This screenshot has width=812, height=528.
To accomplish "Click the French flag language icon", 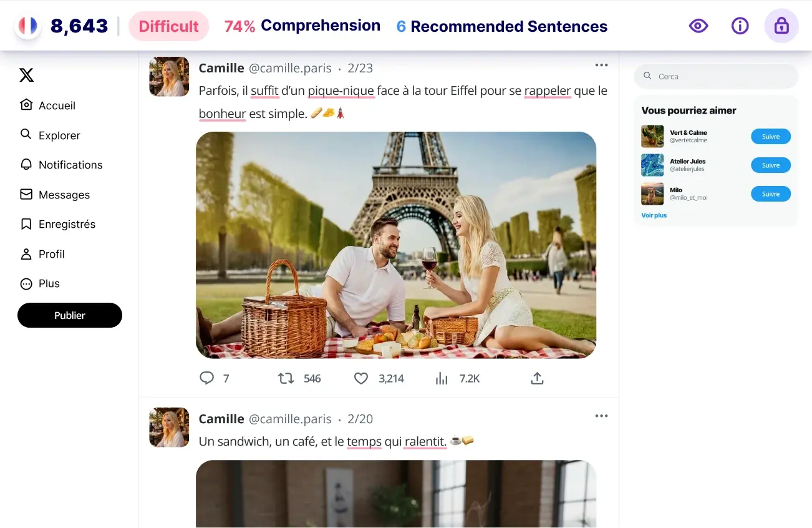I will point(28,26).
